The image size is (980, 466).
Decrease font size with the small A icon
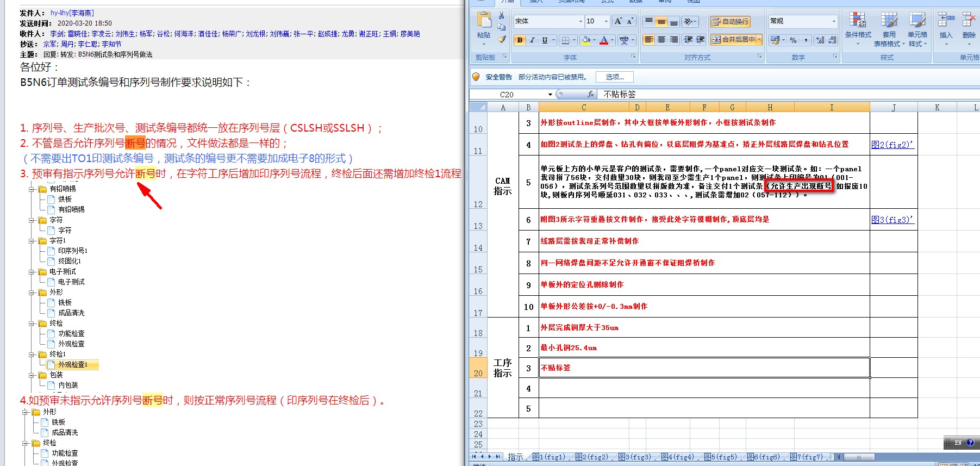(x=630, y=21)
